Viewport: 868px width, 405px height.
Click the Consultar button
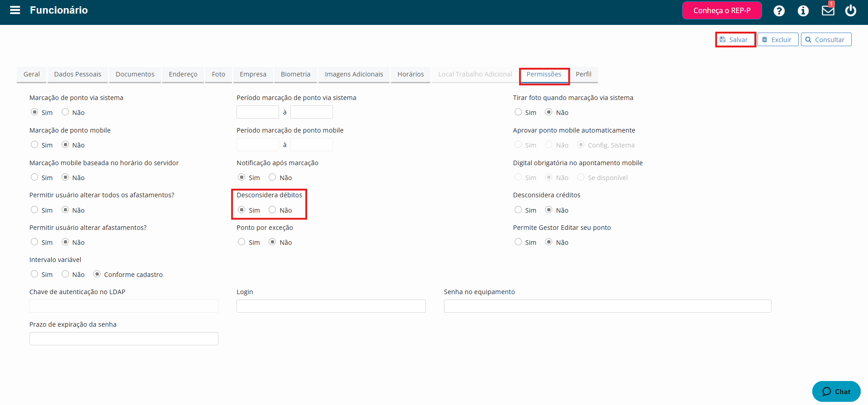[826, 39]
